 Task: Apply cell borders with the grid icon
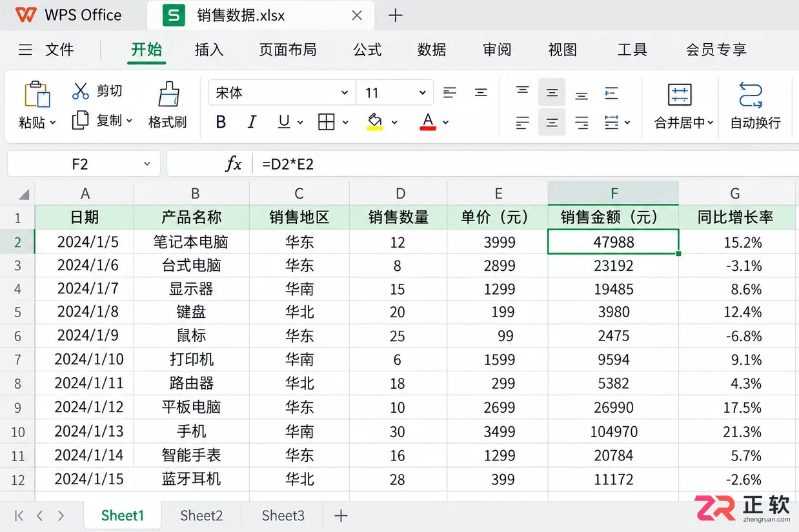(327, 122)
